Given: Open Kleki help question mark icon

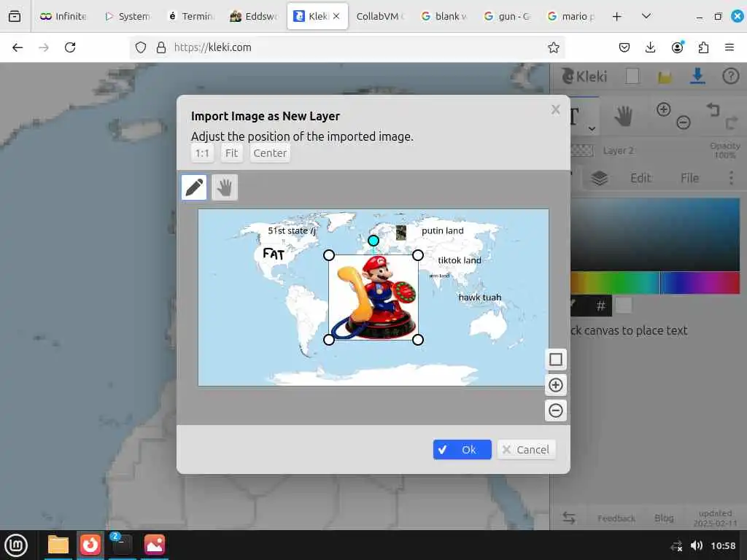Looking at the screenshot, I should pyautogui.click(x=730, y=76).
